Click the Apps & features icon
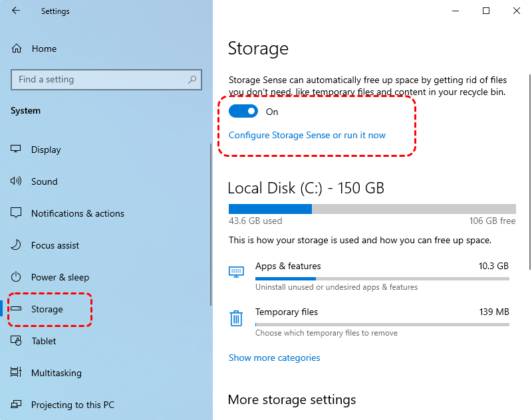Viewport: 532px width, 420px height. coord(236,271)
